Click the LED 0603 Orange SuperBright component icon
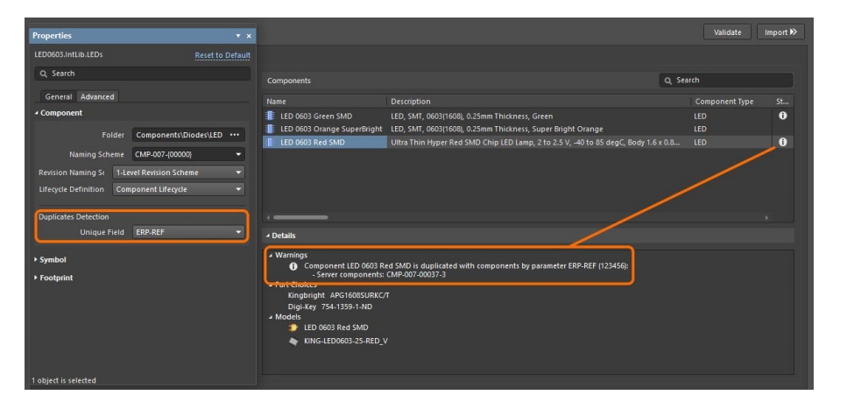 [270, 129]
